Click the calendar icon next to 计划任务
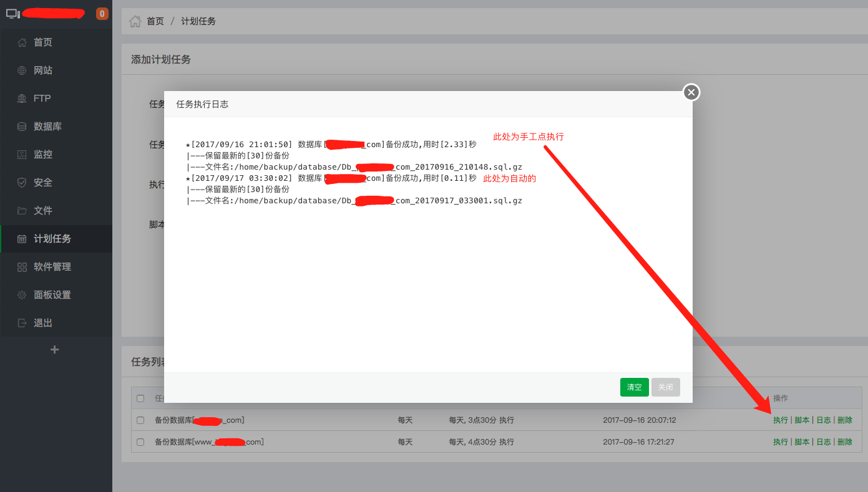This screenshot has width=868, height=492. [x=22, y=239]
